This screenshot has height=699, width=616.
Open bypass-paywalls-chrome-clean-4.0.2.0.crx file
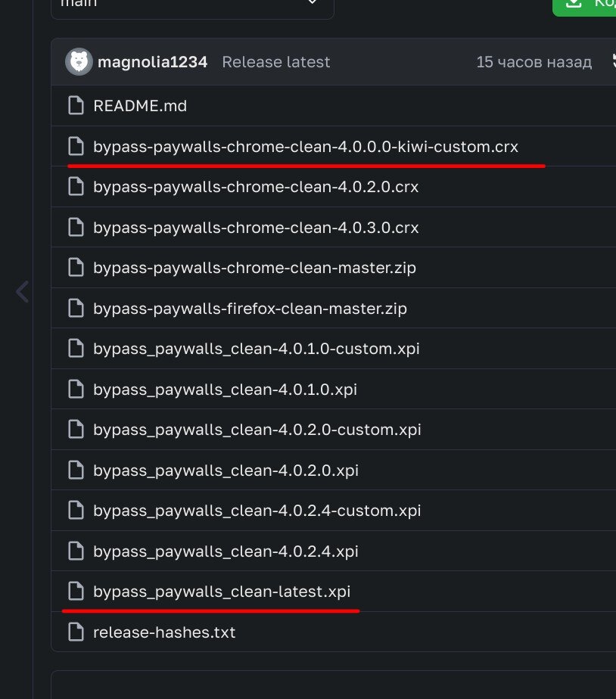click(256, 187)
